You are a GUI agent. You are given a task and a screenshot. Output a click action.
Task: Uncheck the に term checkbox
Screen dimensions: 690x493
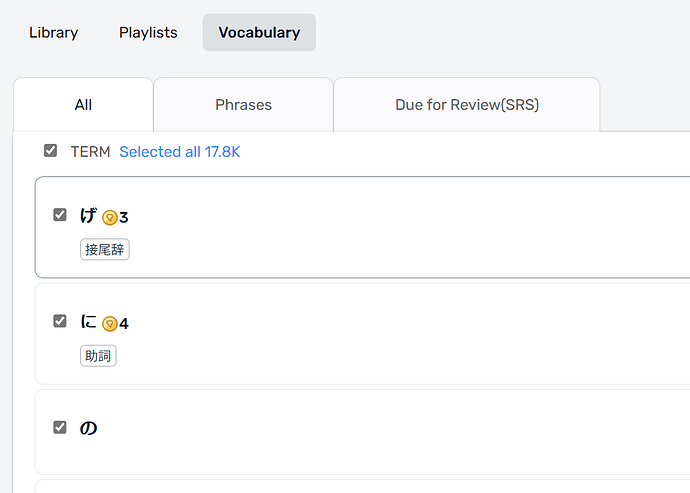(60, 321)
